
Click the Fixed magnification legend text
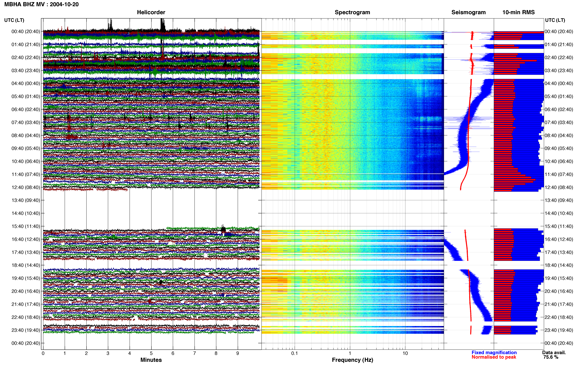[494, 352]
